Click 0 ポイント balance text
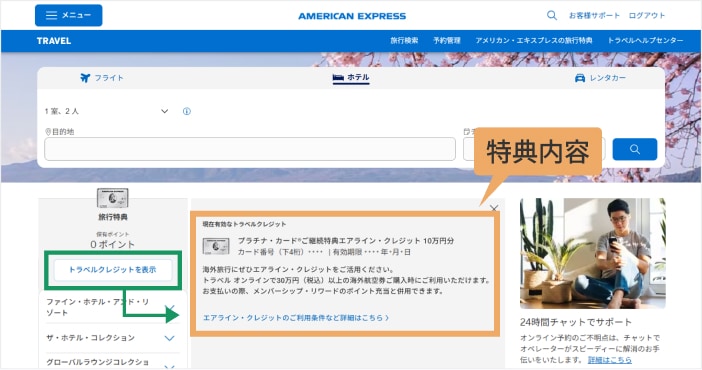This screenshot has height=370, width=702. (x=112, y=245)
